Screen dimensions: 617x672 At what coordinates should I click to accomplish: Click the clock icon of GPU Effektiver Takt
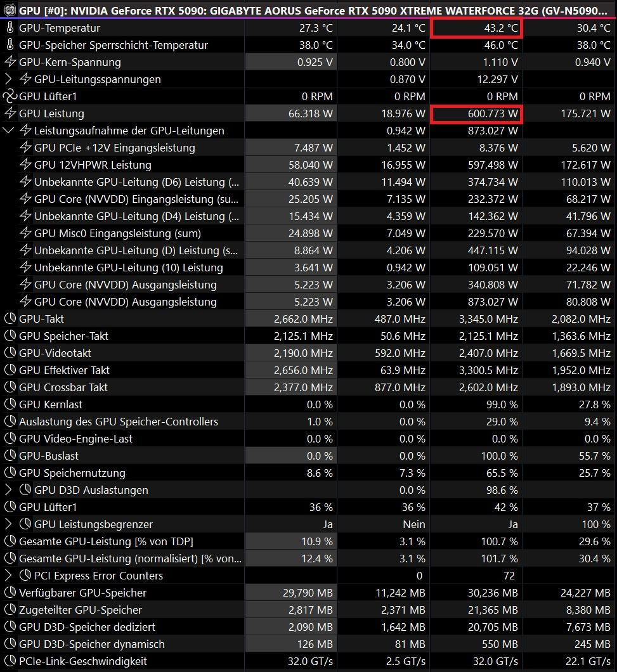(10, 370)
